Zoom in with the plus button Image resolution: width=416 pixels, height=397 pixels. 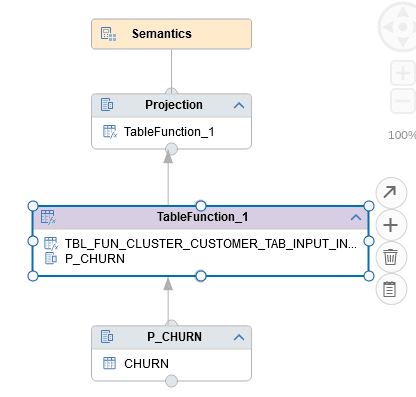tap(403, 73)
